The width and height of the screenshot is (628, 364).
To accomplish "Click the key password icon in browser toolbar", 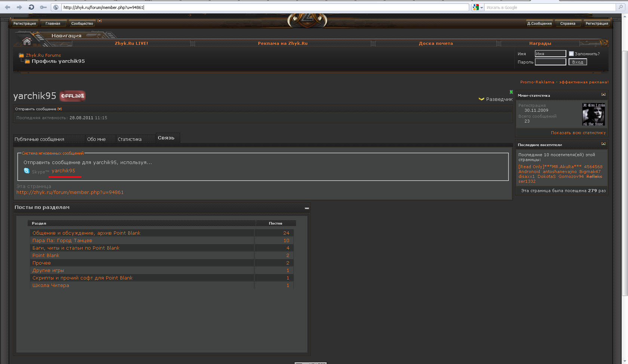I will pyautogui.click(x=43, y=7).
